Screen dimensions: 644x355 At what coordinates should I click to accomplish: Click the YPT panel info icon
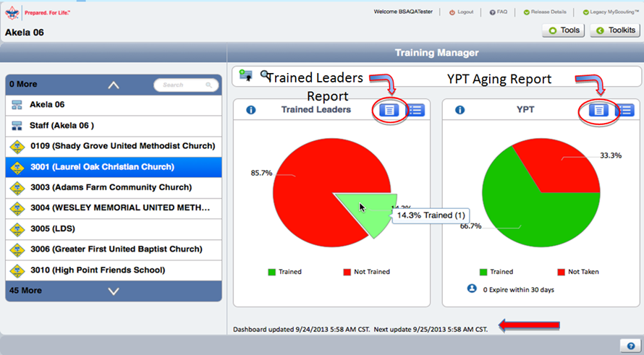click(x=459, y=110)
